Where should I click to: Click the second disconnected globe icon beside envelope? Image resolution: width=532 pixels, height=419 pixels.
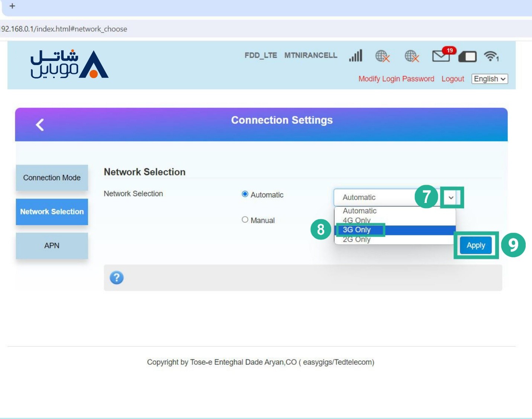[412, 56]
